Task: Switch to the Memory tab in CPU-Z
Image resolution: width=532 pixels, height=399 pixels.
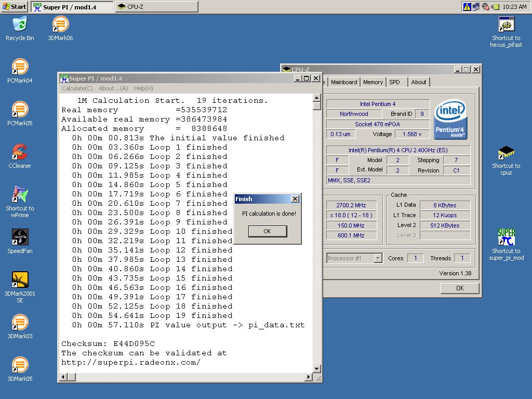Action: [x=373, y=82]
